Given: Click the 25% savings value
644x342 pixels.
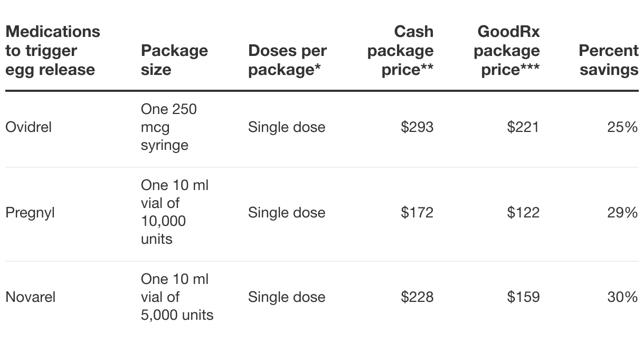Looking at the screenshot, I should [622, 127].
